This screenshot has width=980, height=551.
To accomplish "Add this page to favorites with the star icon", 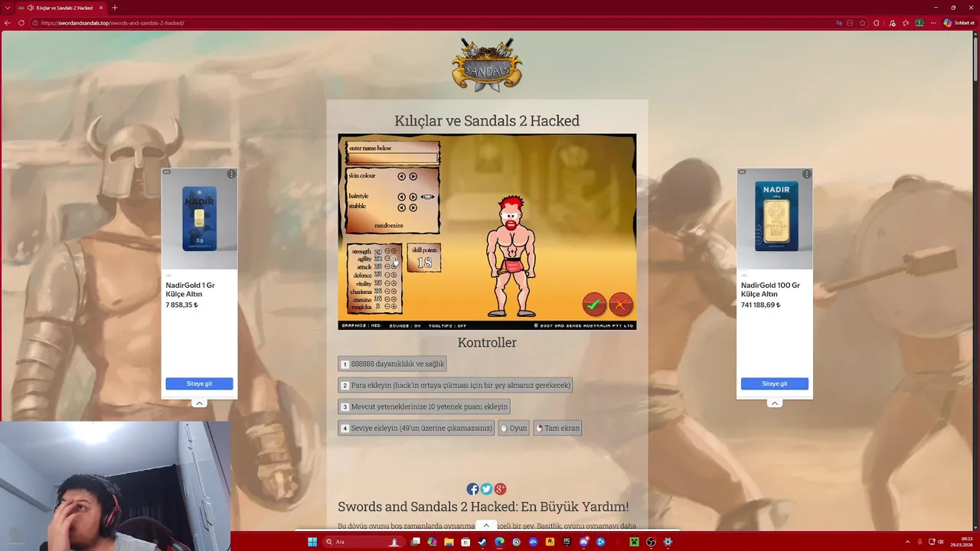I will coord(863,23).
